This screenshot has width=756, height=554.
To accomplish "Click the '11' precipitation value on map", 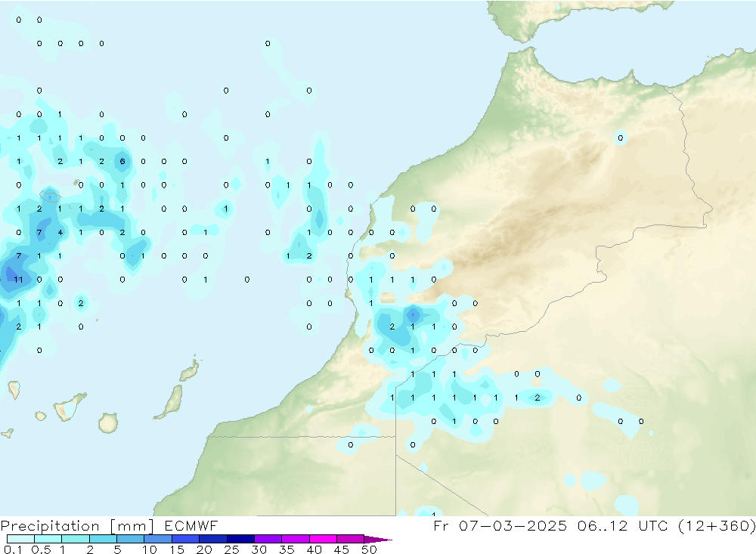I will (x=18, y=280).
